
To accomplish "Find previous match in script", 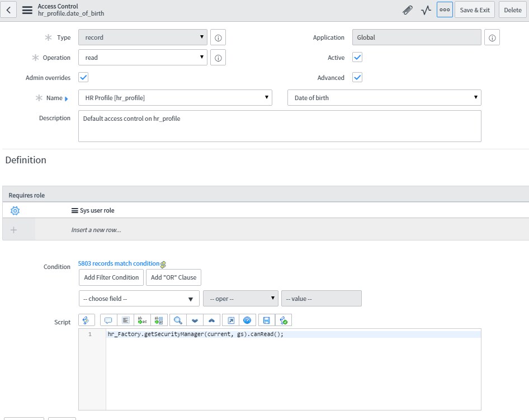I will click(211, 320).
